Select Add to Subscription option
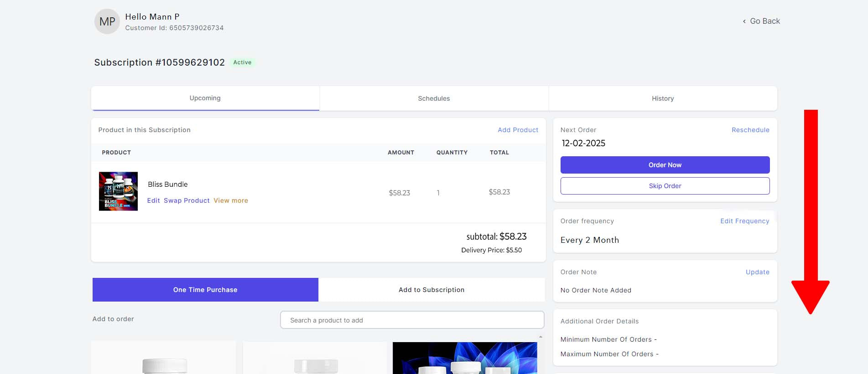This screenshot has height=374, width=868. [x=431, y=290]
